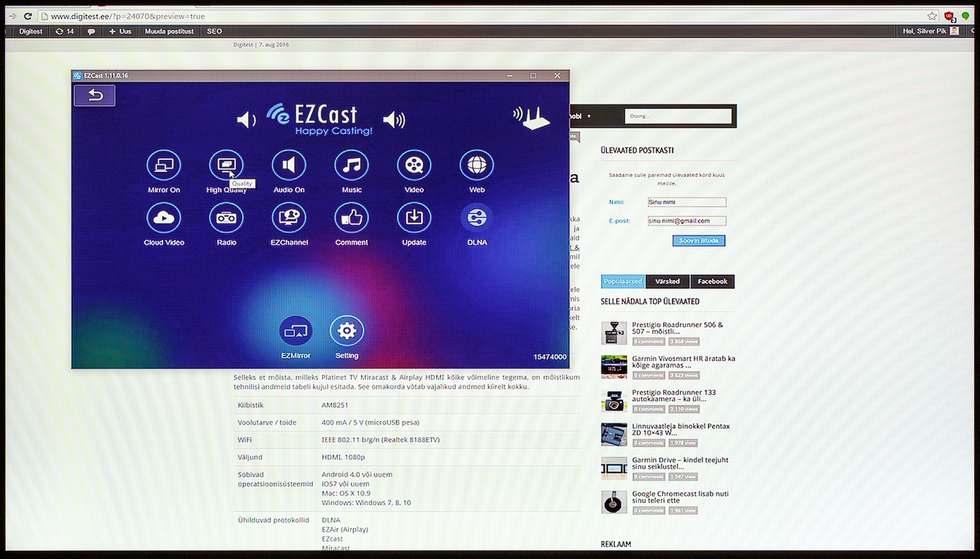
Task: Open the Prestigio Roadrunner 506 & 507 article
Action: (677, 328)
